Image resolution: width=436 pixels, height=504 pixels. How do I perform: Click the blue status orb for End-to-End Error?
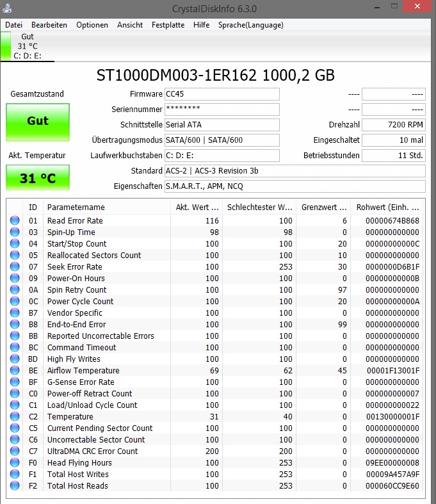tap(15, 324)
